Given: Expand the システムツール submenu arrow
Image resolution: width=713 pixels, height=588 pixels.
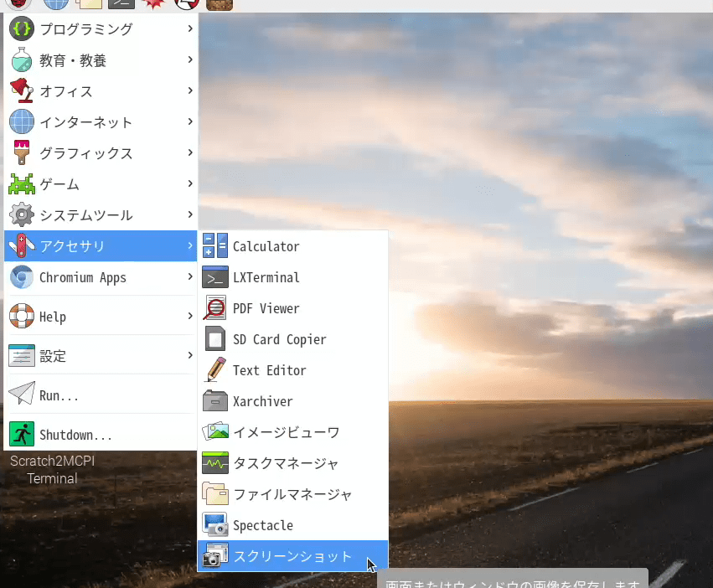Looking at the screenshot, I should pos(190,214).
